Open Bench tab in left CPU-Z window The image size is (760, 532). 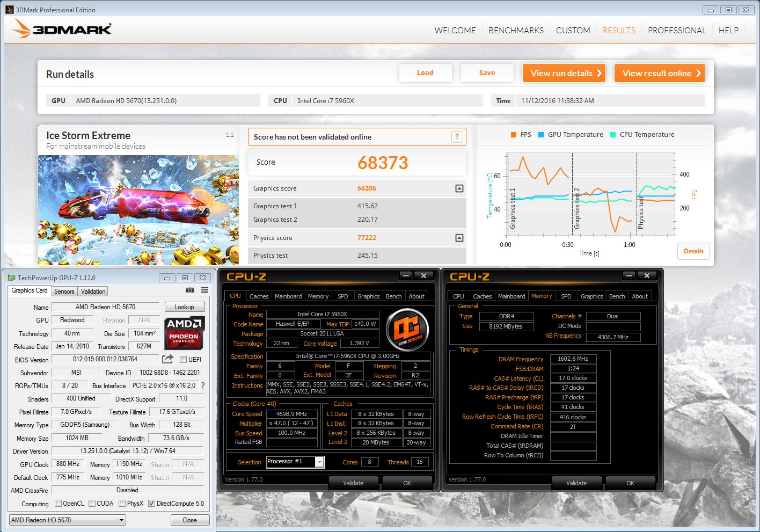[x=394, y=296]
